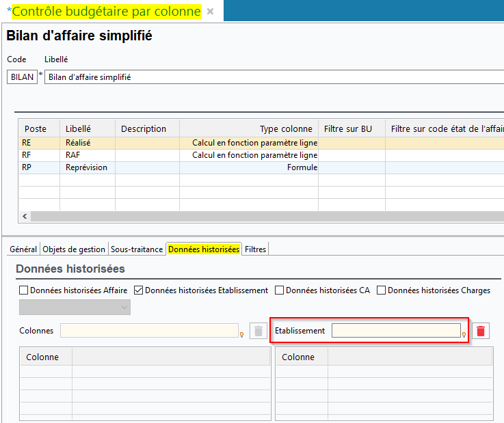Close the Contrôle budgétaire par colonne tab
504x423 pixels.
click(x=210, y=12)
